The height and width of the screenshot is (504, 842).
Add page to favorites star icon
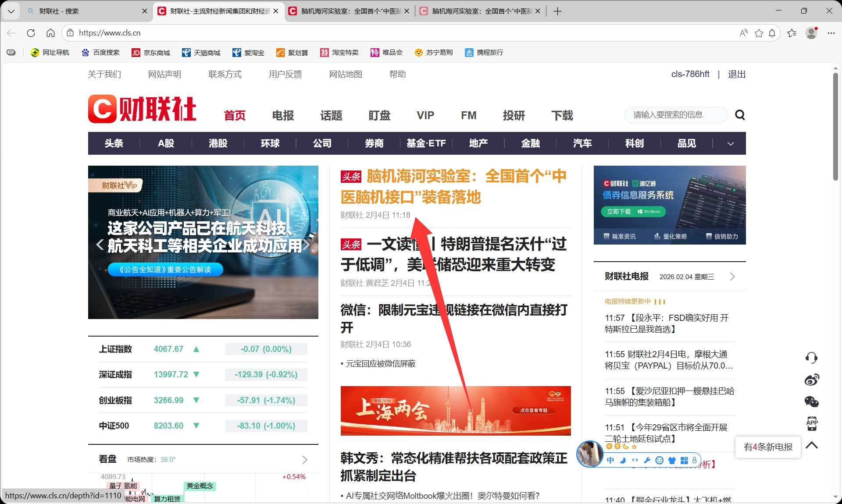tap(759, 33)
